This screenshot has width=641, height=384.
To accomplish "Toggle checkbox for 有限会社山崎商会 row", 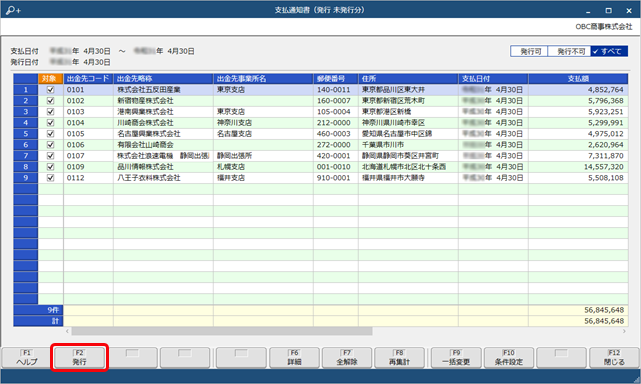I will [x=51, y=145].
